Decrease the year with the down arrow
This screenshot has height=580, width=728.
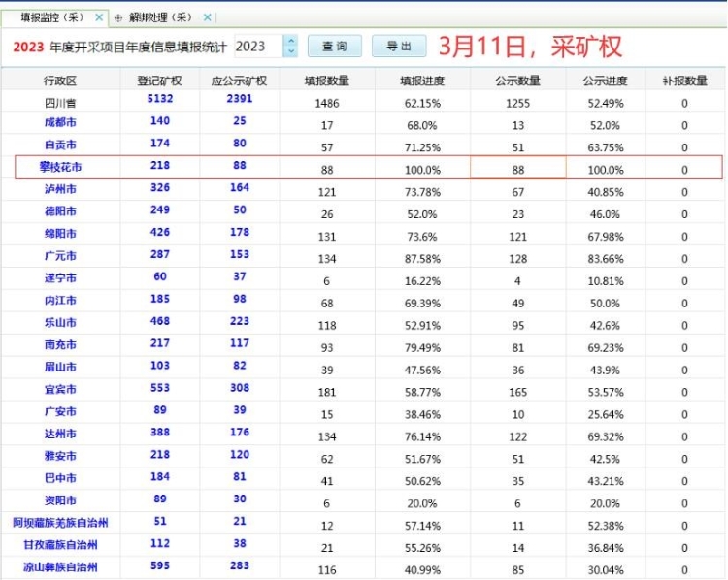(290, 51)
